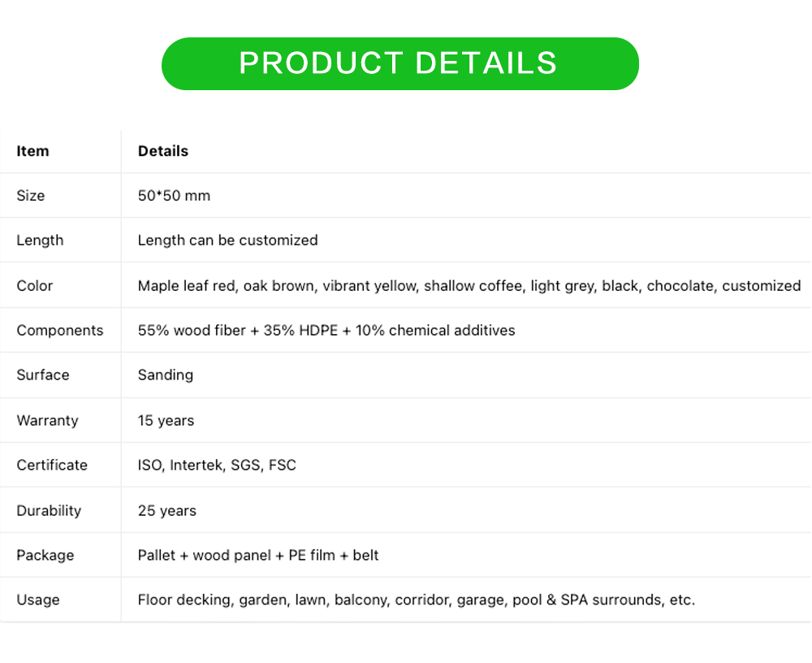Viewport: 812px width, 663px height.
Task: Select the Certificate row label
Action: (52, 466)
